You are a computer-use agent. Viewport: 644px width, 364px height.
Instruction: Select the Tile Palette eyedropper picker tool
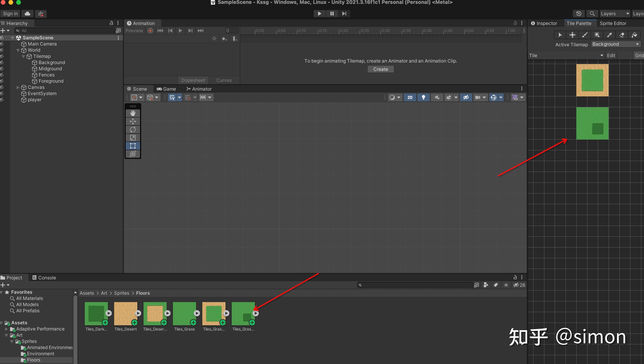[x=609, y=35]
